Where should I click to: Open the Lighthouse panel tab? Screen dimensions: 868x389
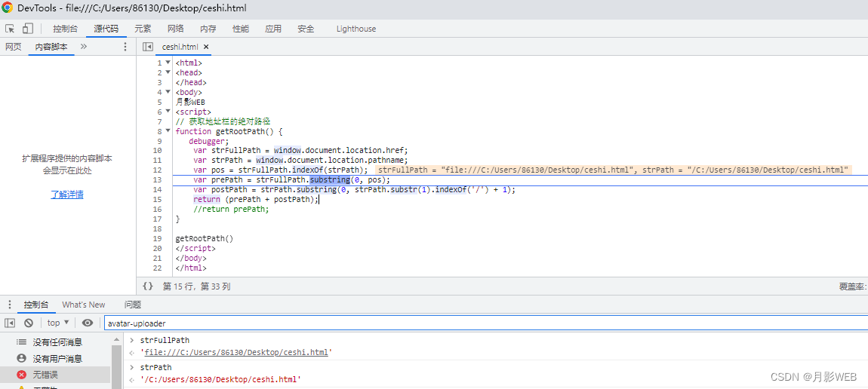(x=356, y=29)
